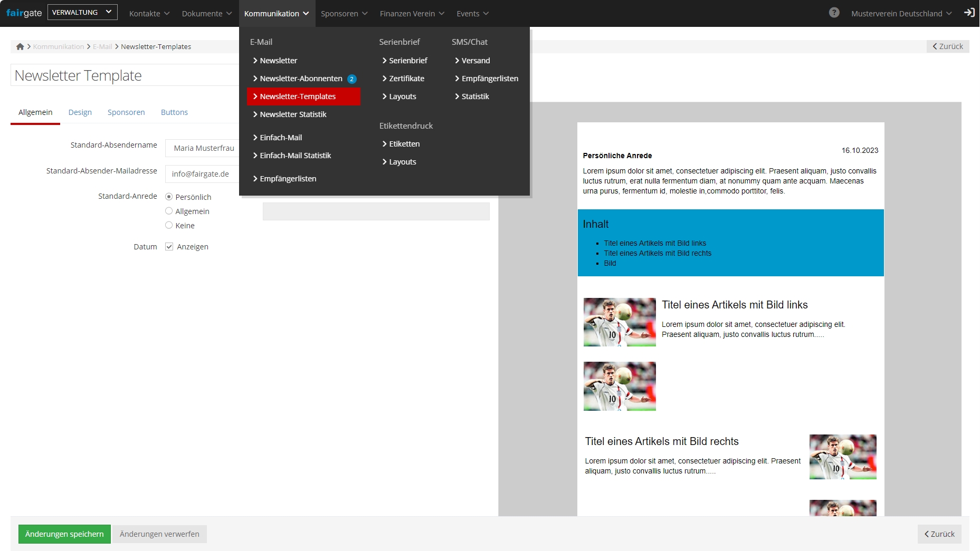Expand the Kontakte menu
This screenshot has width=980, height=551.
click(x=149, y=14)
